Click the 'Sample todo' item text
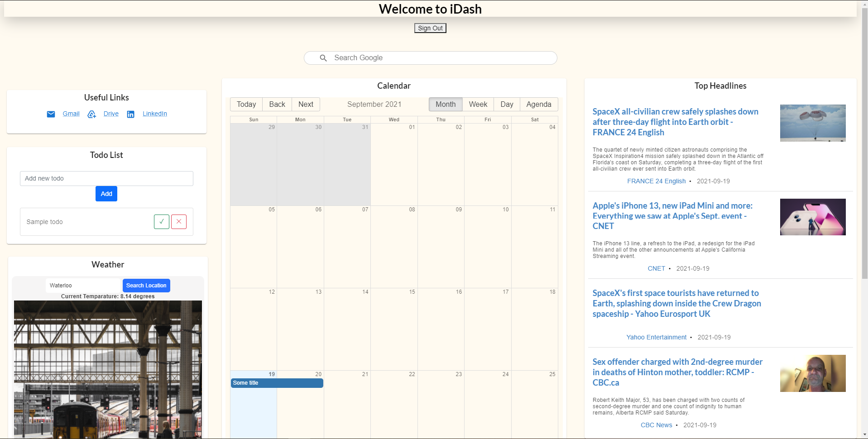 coord(44,222)
